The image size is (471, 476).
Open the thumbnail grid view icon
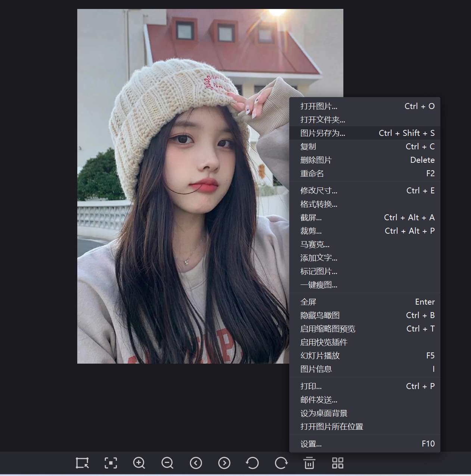pos(338,463)
